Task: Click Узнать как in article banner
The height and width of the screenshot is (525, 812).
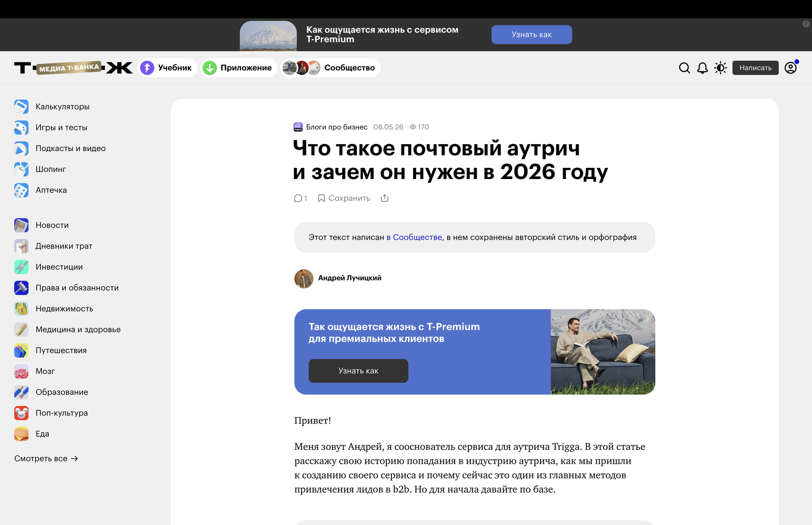Action: [x=358, y=371]
